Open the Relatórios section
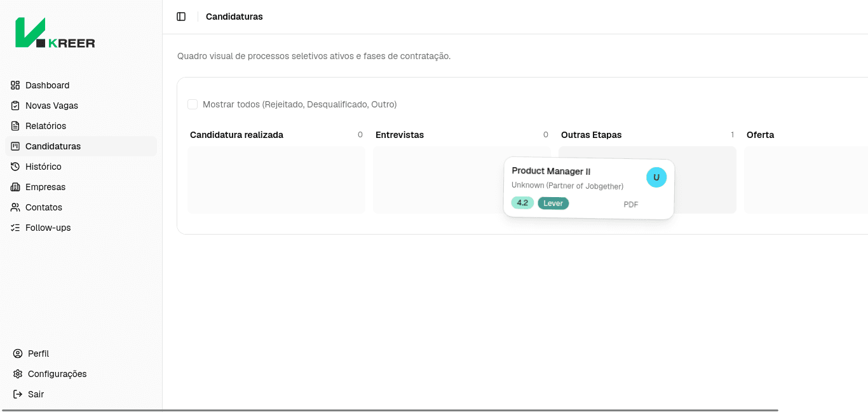 (x=81, y=126)
